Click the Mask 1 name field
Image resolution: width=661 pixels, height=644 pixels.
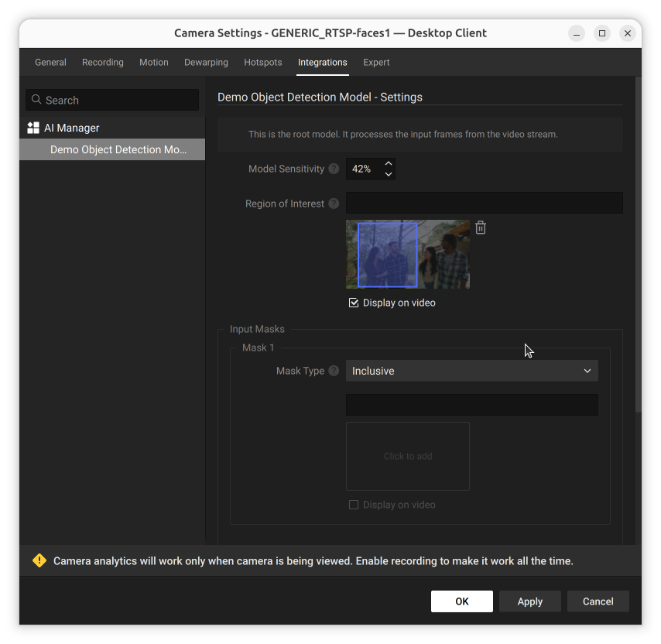471,405
